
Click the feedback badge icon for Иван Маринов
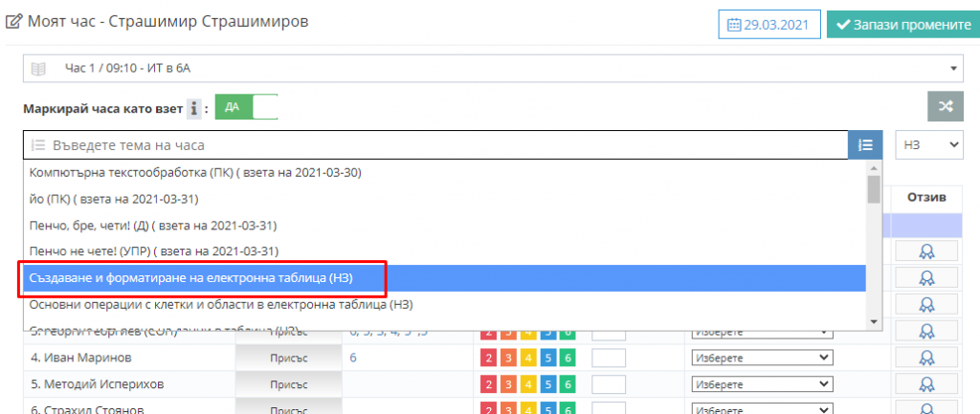pyautogui.click(x=925, y=358)
